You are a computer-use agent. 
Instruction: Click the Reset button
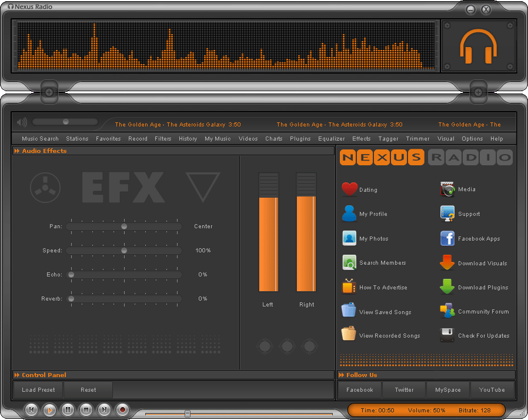pos(88,389)
